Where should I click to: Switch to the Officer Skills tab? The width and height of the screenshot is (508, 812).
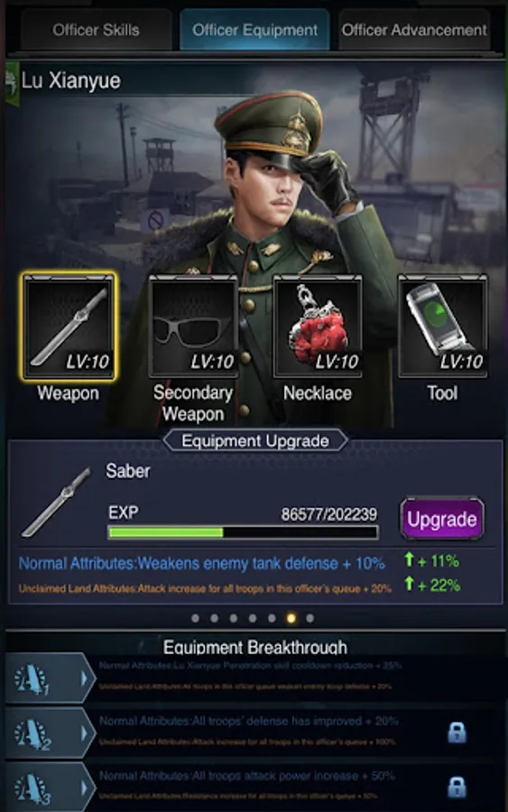pyautogui.click(x=97, y=30)
